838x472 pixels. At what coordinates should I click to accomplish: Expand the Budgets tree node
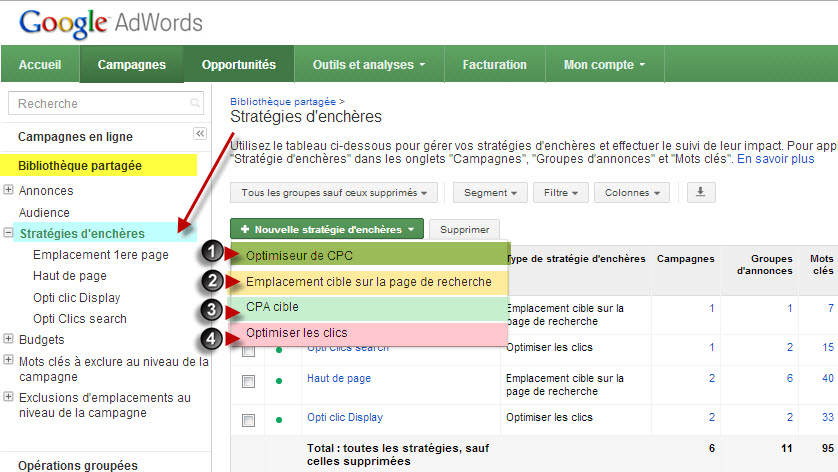tap(8, 338)
